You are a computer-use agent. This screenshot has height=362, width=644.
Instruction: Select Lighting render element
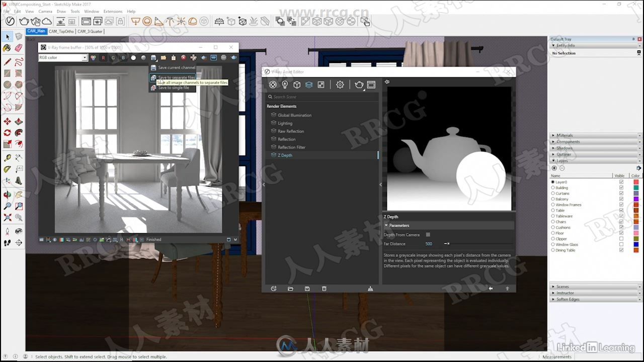pos(285,123)
